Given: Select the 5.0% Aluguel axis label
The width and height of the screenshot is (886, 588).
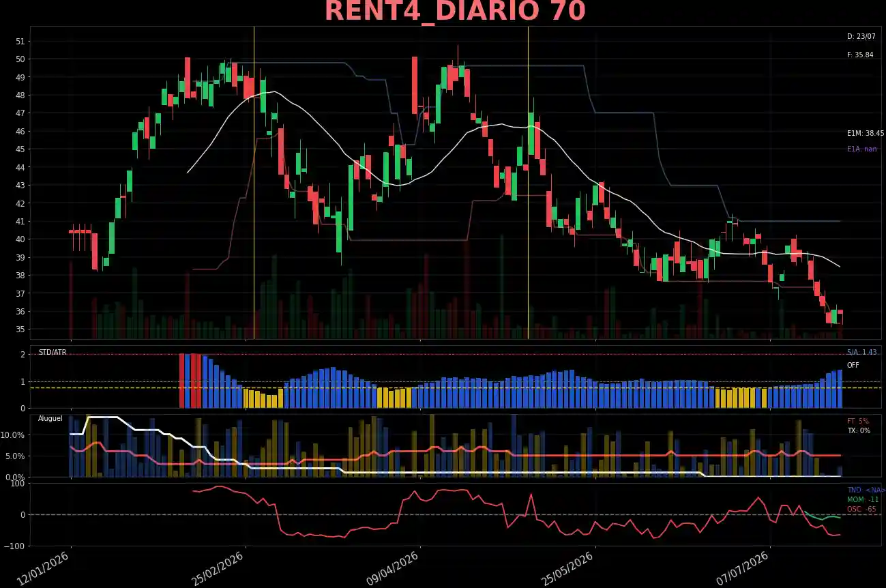Looking at the screenshot, I should point(16,456).
